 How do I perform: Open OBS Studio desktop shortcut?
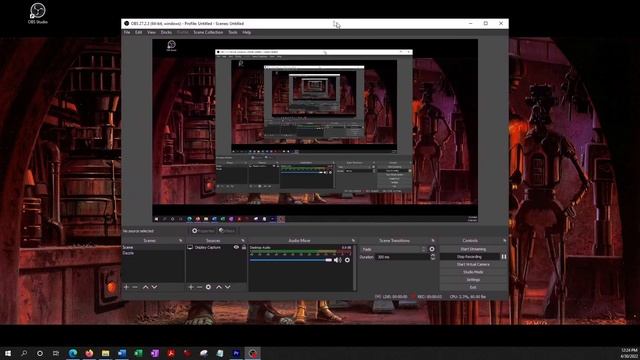pyautogui.click(x=38, y=13)
